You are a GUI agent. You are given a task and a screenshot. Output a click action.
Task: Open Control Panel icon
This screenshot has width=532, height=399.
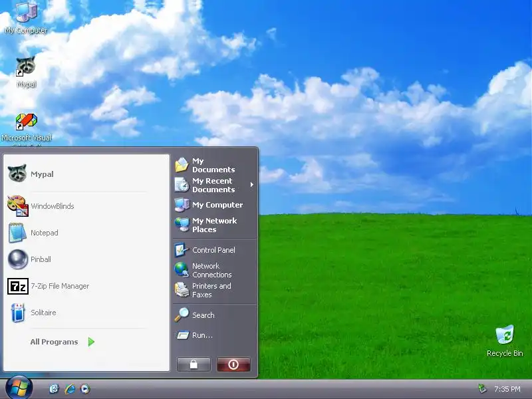tap(181, 250)
